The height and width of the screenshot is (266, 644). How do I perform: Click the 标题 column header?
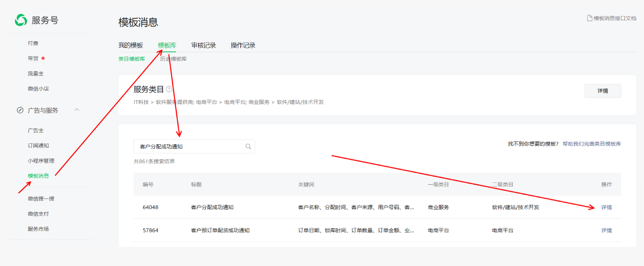tap(196, 184)
